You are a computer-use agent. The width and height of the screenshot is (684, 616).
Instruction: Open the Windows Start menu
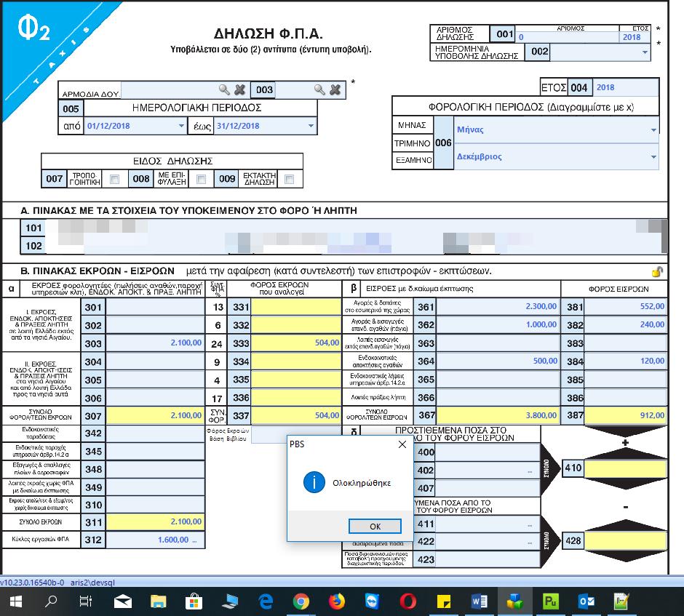click(16, 602)
